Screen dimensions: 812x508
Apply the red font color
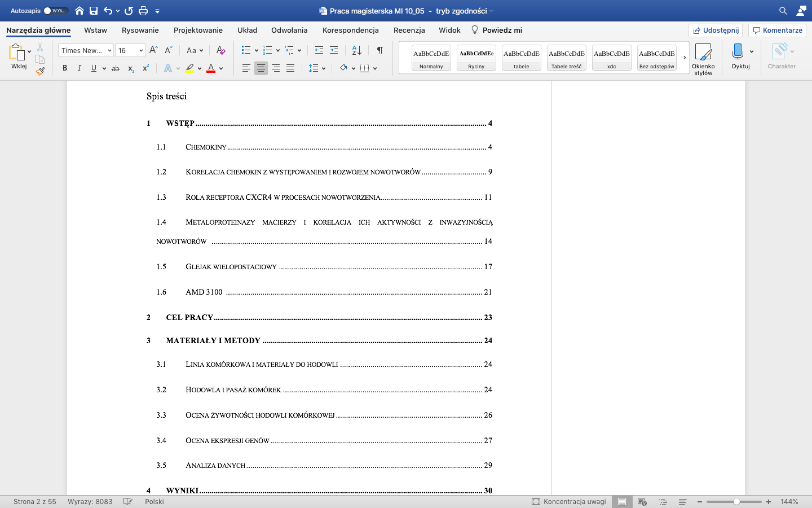pos(211,68)
